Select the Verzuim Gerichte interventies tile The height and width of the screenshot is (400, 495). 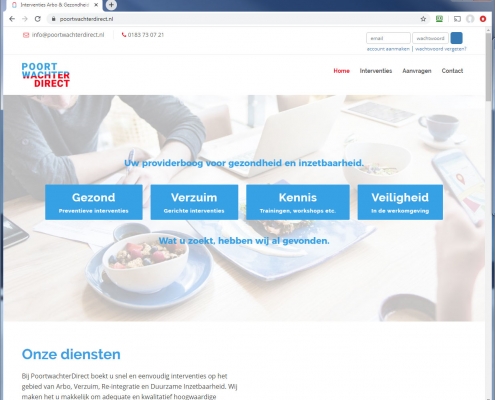point(194,202)
